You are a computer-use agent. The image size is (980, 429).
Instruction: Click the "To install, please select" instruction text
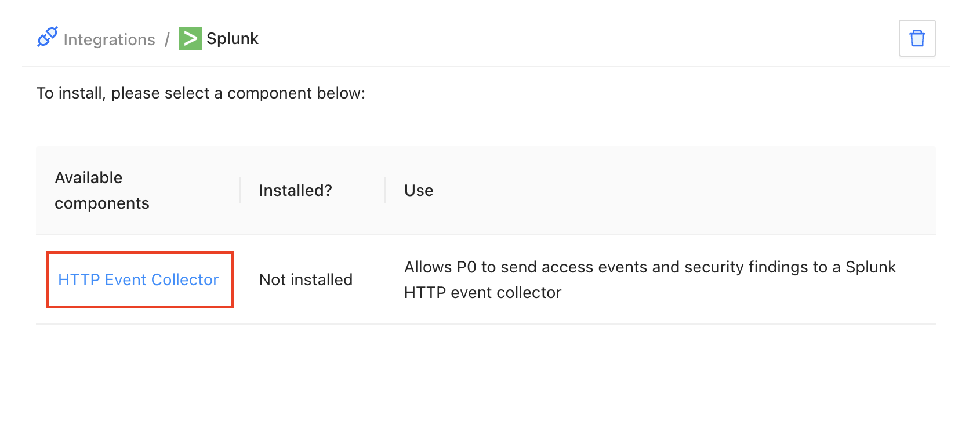pyautogui.click(x=201, y=93)
